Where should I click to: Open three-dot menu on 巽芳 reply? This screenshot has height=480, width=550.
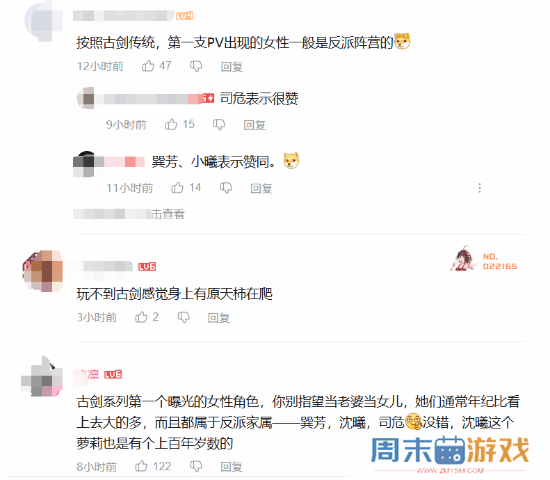coord(479,188)
